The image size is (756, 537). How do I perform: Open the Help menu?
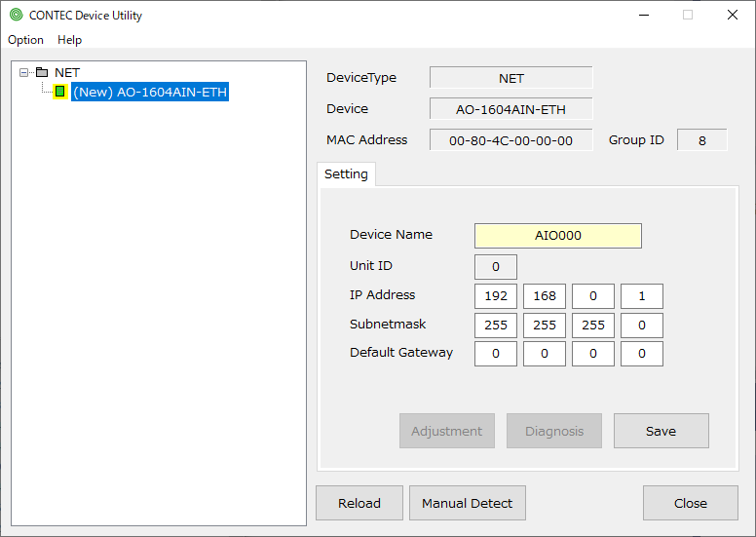click(69, 40)
